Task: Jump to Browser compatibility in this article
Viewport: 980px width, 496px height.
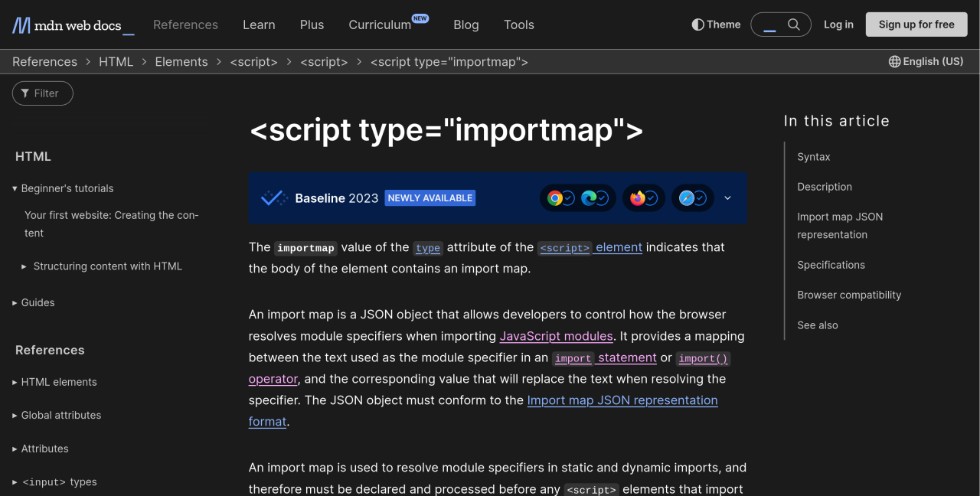Action: tap(849, 295)
